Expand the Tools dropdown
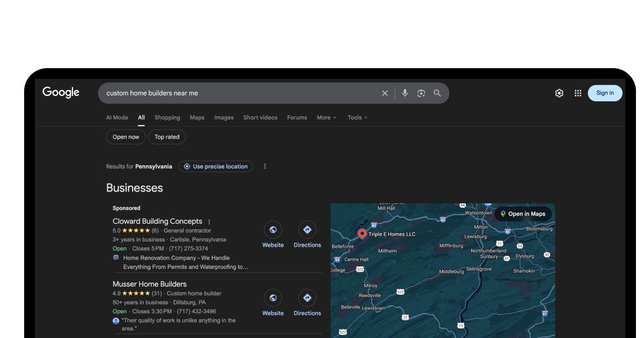Screen dimensions: 644x338 [357, 117]
